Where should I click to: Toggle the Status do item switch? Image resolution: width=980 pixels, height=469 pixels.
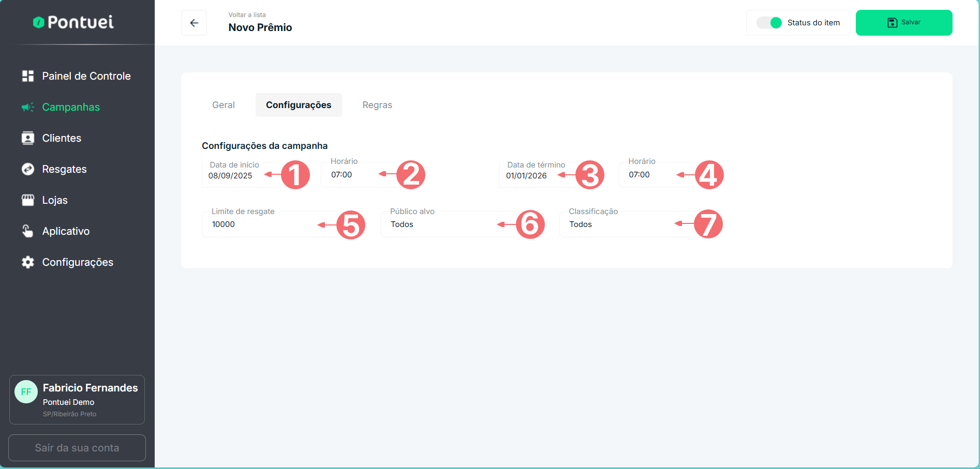pos(769,23)
